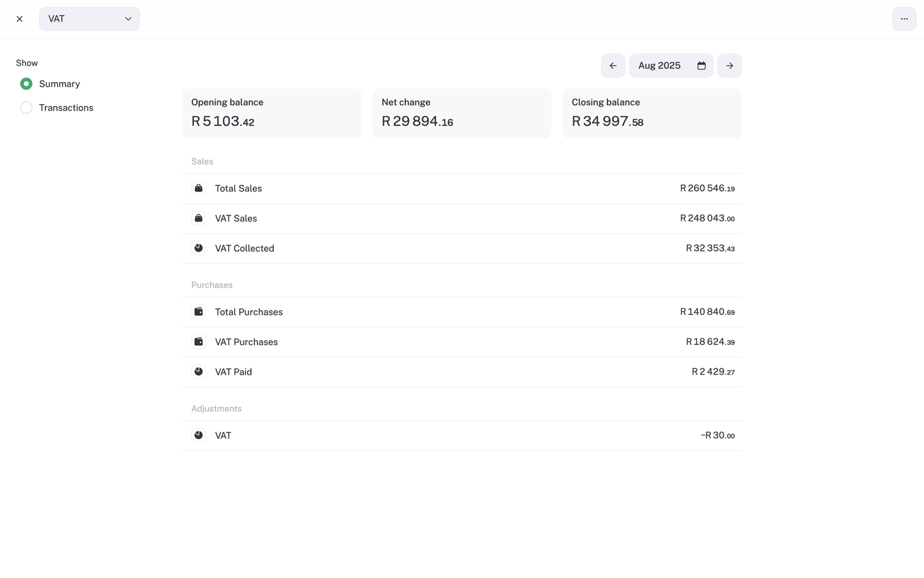Click the Total Sales bag icon
Screen dimensions: 924x578
[x=199, y=188]
